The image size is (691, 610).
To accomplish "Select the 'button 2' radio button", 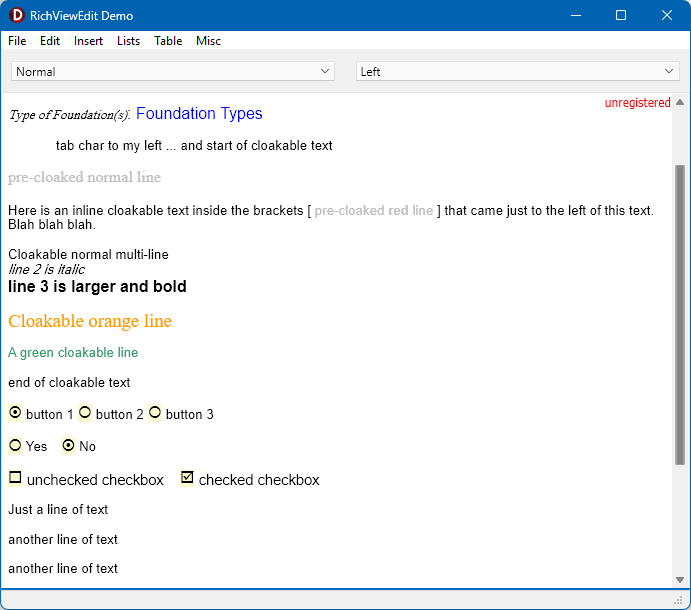I will 85,413.
